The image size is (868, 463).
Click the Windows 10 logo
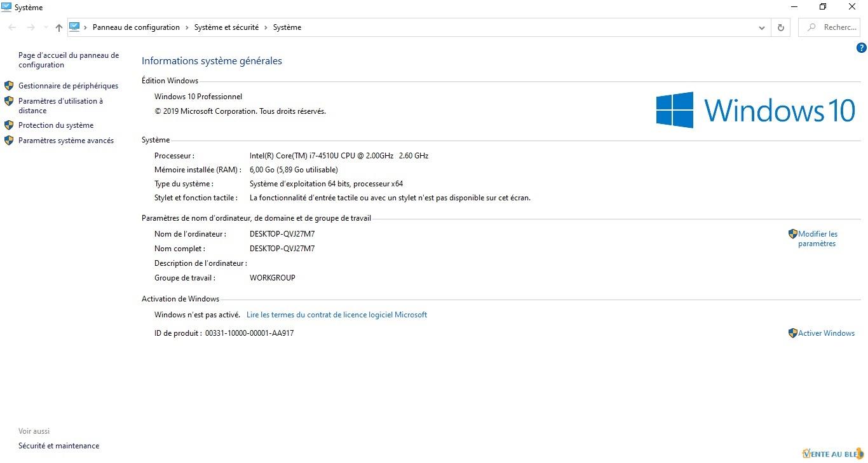click(x=756, y=110)
